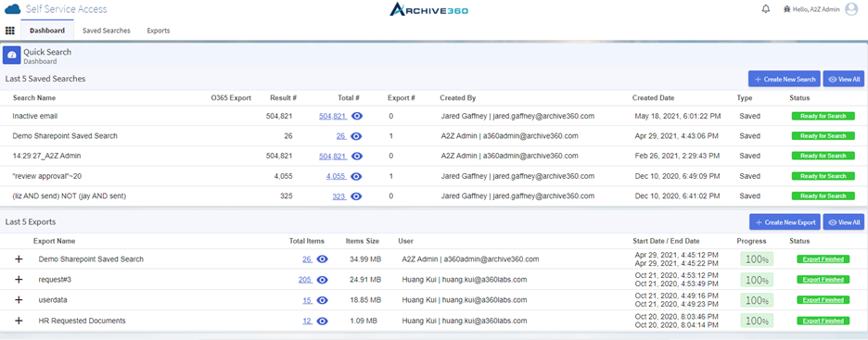Click View All for exports

point(844,222)
